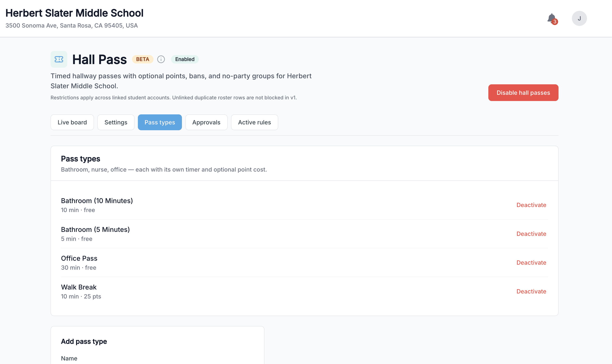The height and width of the screenshot is (364, 612).
Task: Click the "5 min · free" detail
Action: [x=77, y=239]
